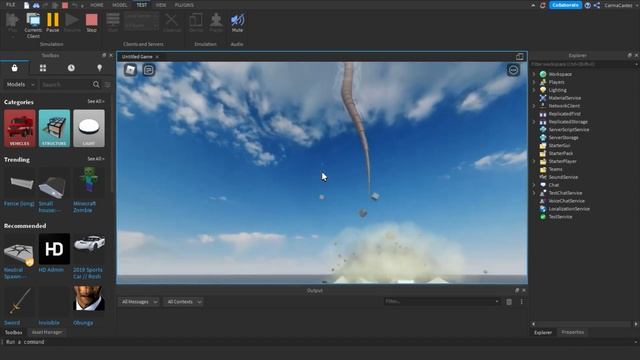The width and height of the screenshot is (640, 360).
Task: Select the Inventory grid tab in Toolbox
Action: 43,68
